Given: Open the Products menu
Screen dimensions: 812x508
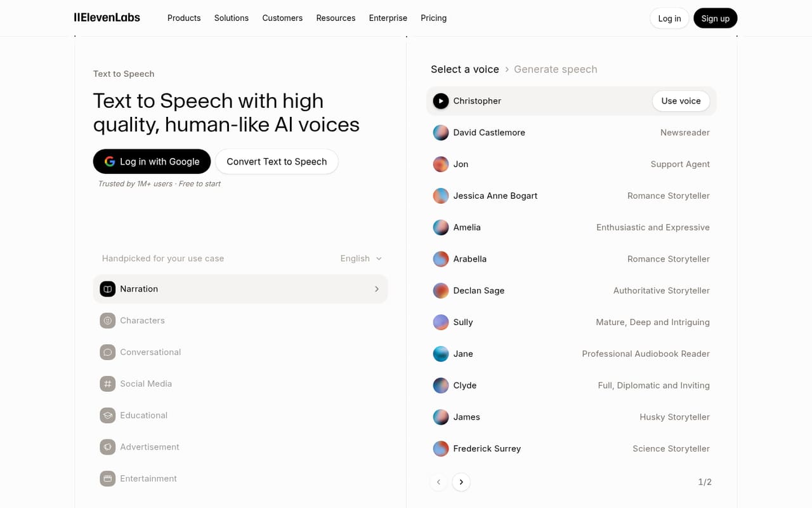Looking at the screenshot, I should [184, 18].
